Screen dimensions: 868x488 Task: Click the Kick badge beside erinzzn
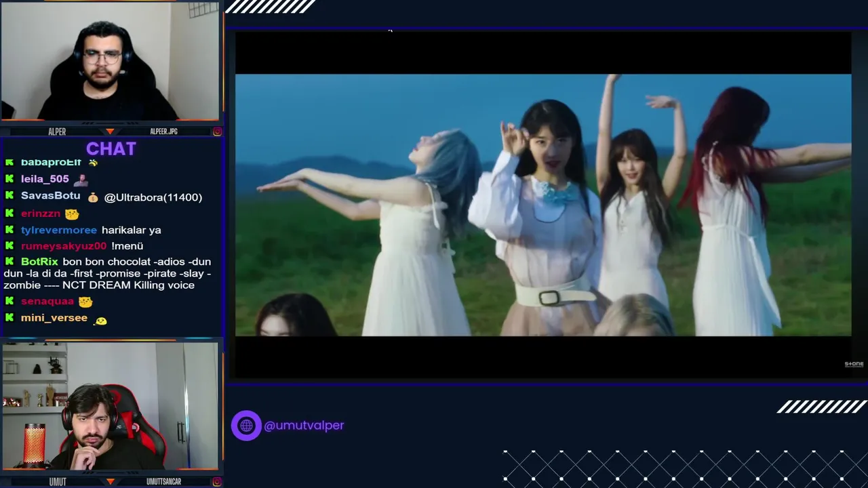click(x=9, y=213)
